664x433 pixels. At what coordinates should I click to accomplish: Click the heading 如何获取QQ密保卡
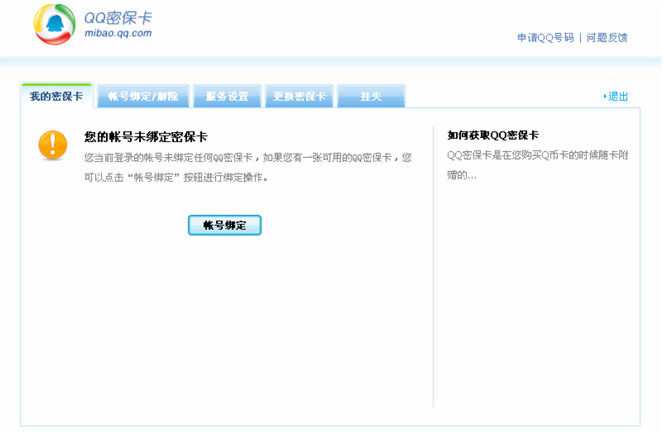pyautogui.click(x=493, y=135)
